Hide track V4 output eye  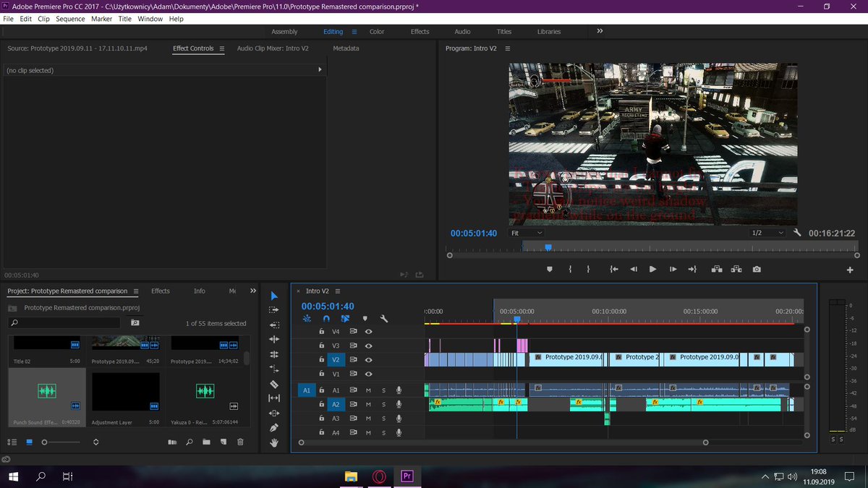pos(369,331)
